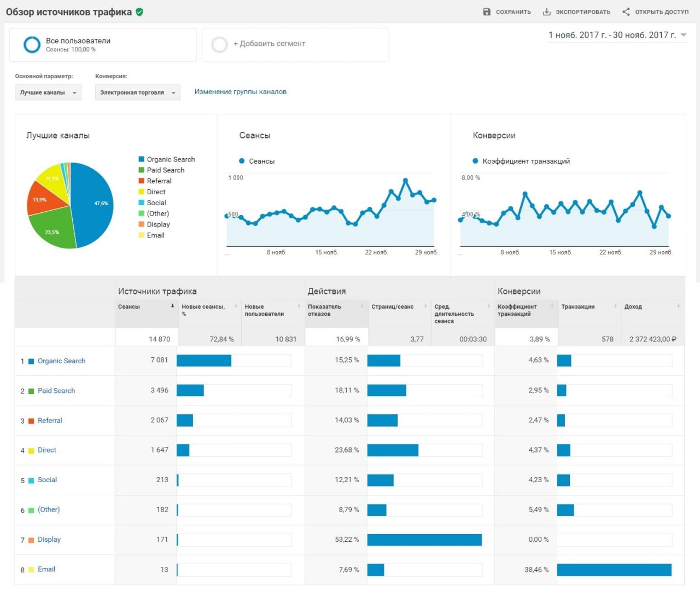
Task: Open Paid Search channel in table
Action: pyautogui.click(x=56, y=391)
